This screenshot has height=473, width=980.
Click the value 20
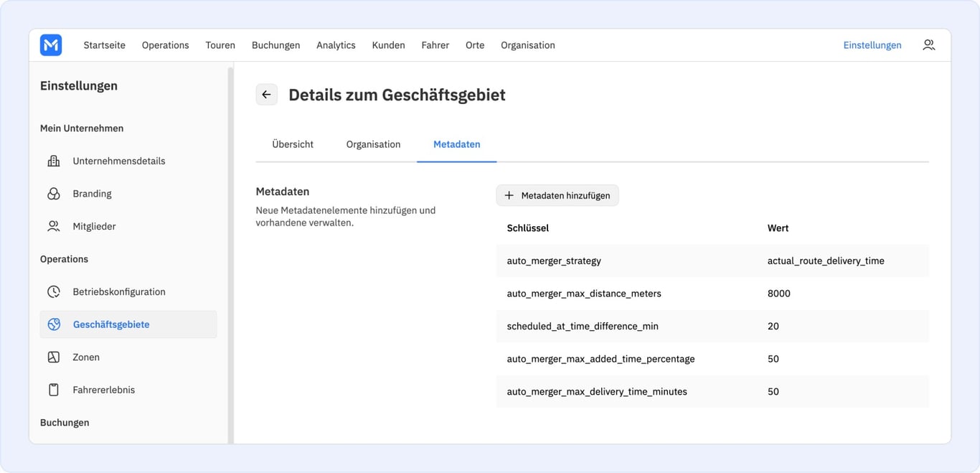(773, 326)
